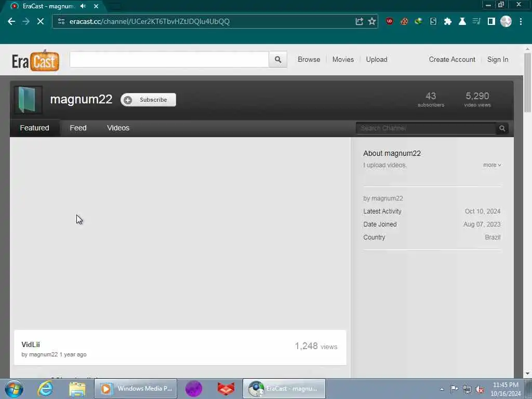This screenshot has width=532, height=399.
Task: Focus the main EraCast search field
Action: (x=169, y=59)
